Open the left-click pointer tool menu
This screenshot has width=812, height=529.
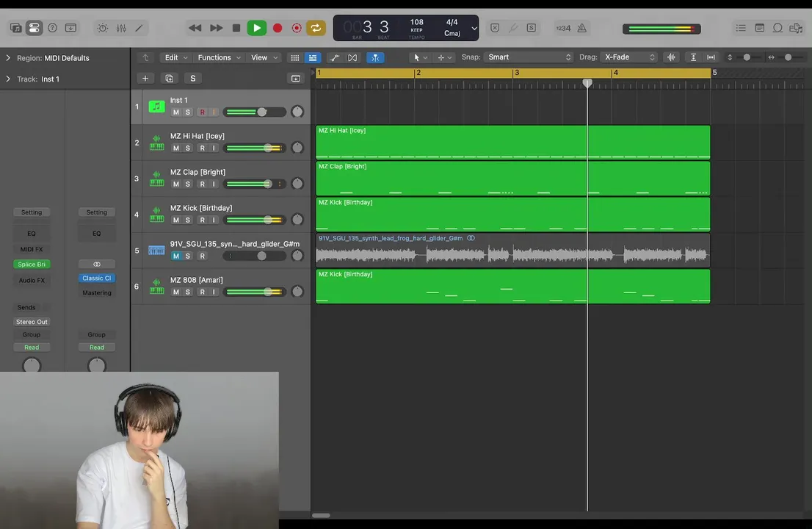[x=419, y=57]
